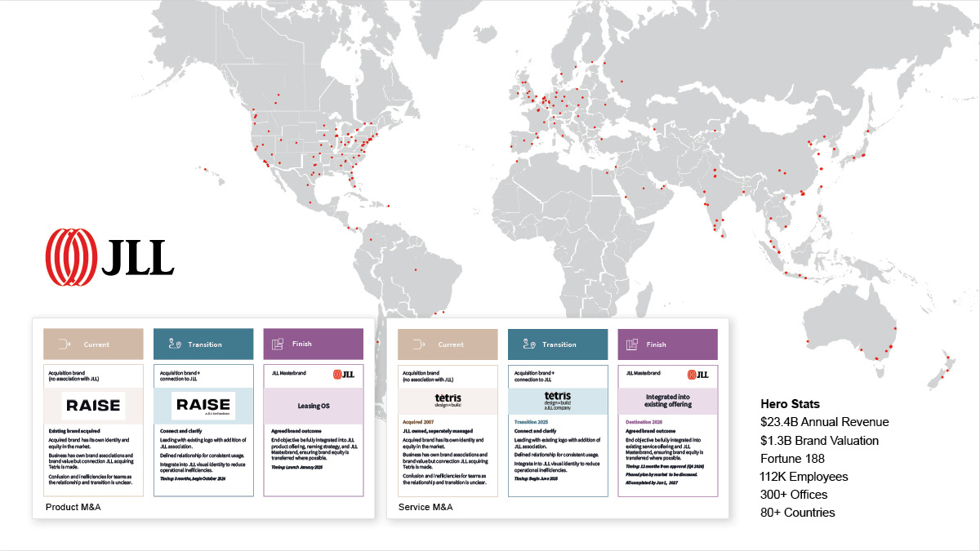Image resolution: width=980 pixels, height=551 pixels.
Task: Select the RAISE logo in the Current card
Action: click(93, 405)
